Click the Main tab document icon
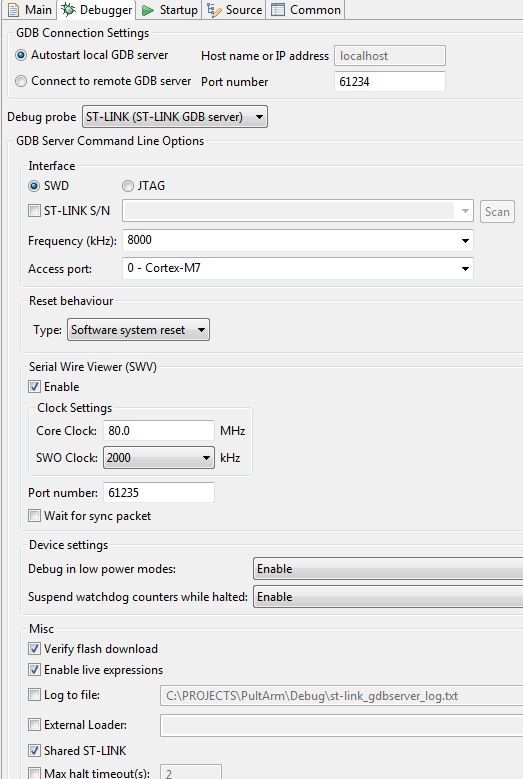This screenshot has width=523, height=779. coord(13,9)
